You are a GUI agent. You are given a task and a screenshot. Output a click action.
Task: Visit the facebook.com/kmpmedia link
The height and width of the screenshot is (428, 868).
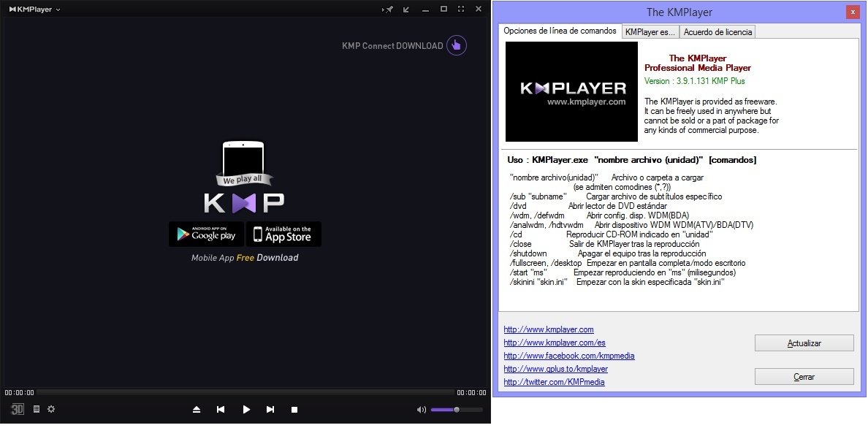(568, 356)
